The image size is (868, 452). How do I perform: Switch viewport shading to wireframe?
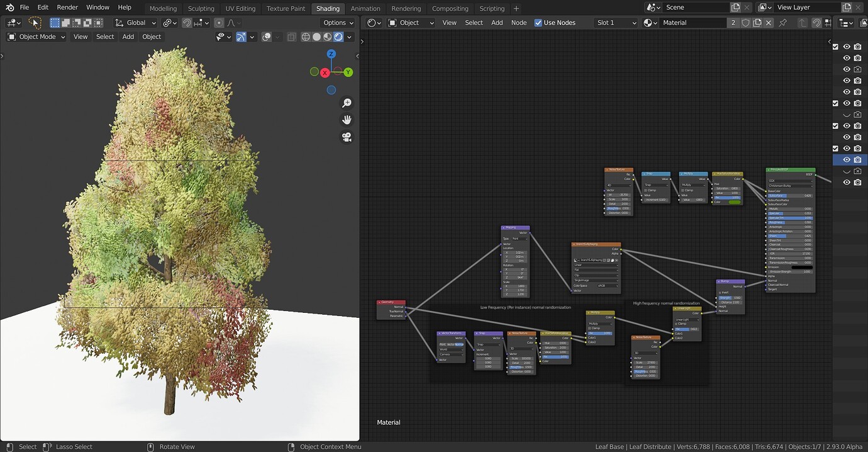coord(306,37)
